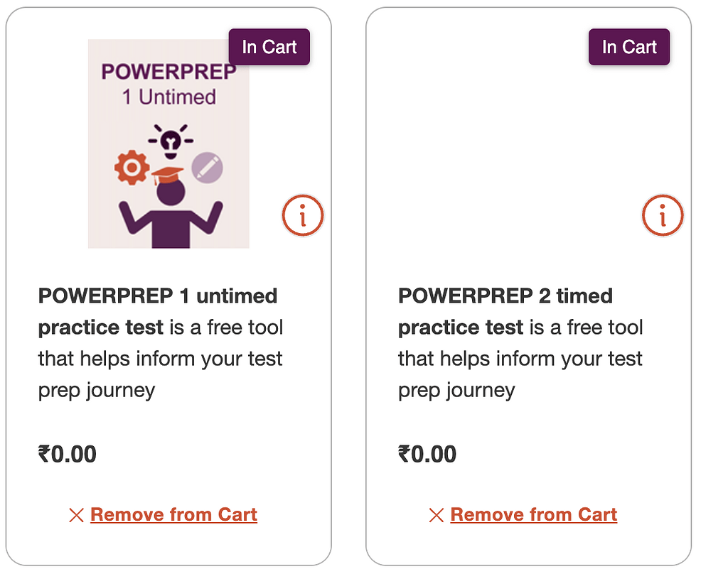This screenshot has height=574, width=728.
Task: Click "prep journey" text in POWERPREP 2 description
Action: [456, 390]
